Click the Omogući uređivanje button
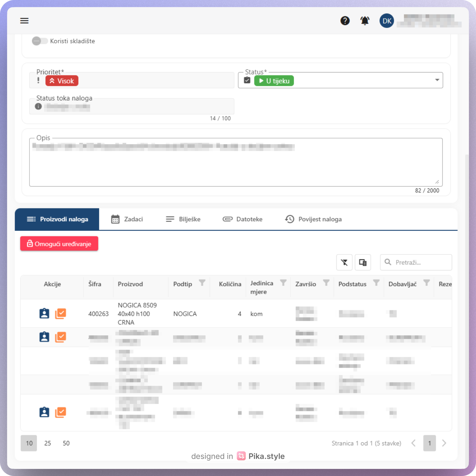Image resolution: width=476 pixels, height=476 pixels. pyautogui.click(x=59, y=244)
